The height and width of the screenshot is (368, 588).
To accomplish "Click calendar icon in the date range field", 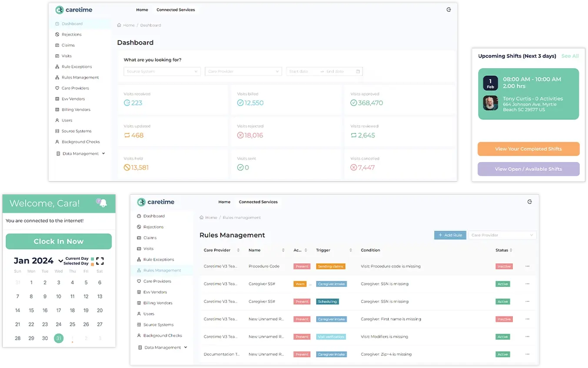I will 358,71.
